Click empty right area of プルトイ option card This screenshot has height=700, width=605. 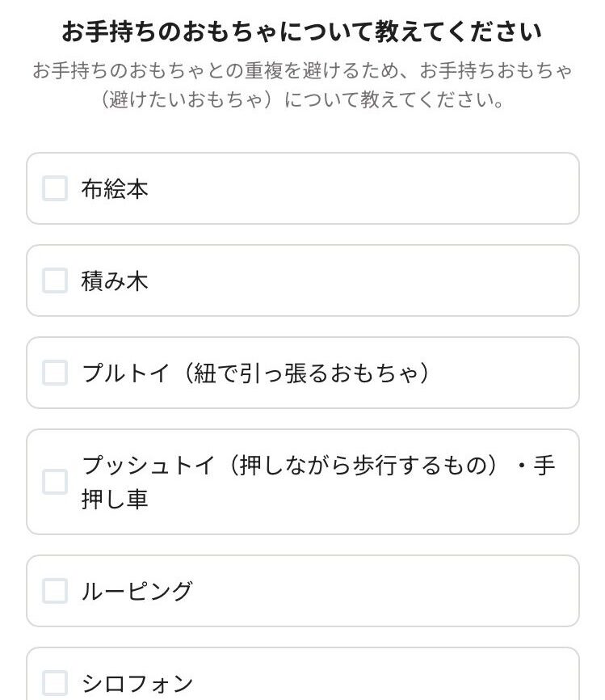tap(509, 373)
